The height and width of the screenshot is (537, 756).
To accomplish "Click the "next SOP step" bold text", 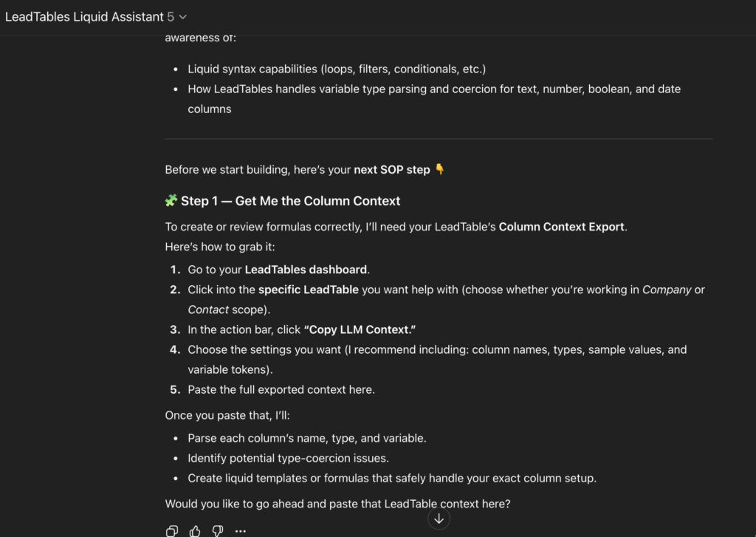I will tap(391, 170).
